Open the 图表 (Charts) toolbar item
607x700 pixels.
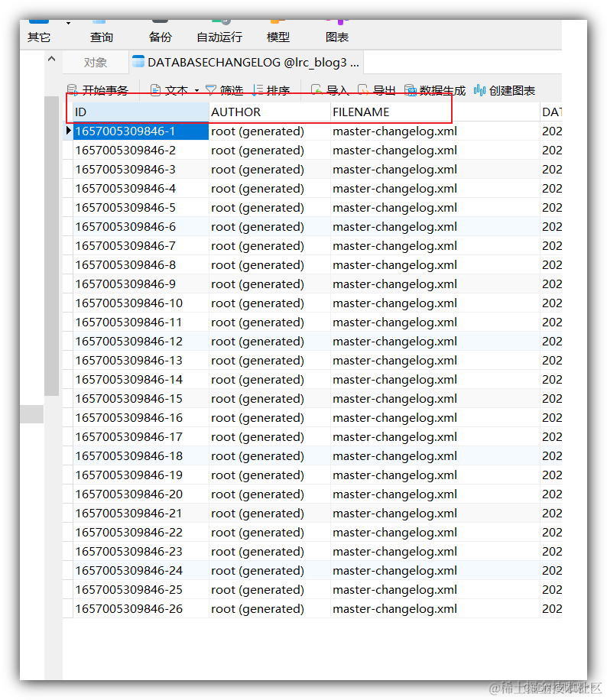[x=337, y=31]
